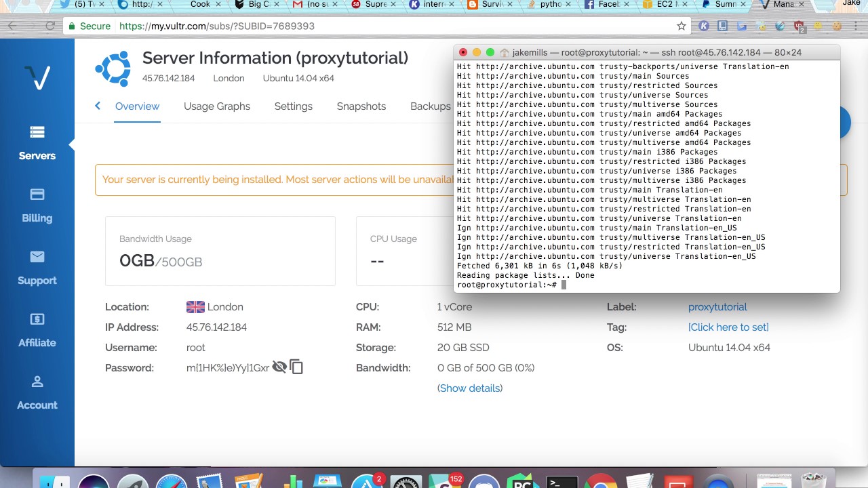Click here to set tag link
The width and height of the screenshot is (868, 488).
click(x=728, y=327)
